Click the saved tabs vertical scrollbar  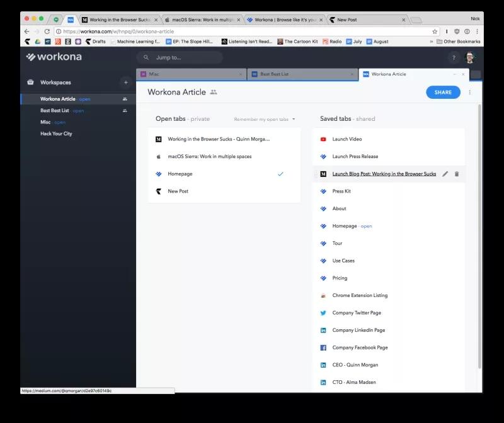tap(479, 236)
